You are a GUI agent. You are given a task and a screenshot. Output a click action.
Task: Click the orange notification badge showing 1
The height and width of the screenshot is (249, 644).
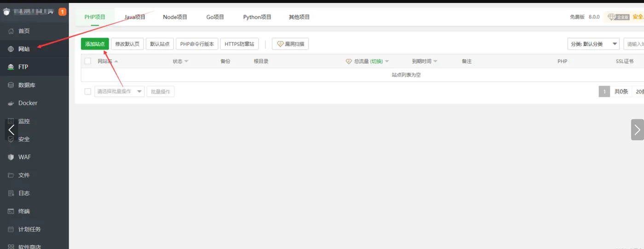(x=63, y=12)
